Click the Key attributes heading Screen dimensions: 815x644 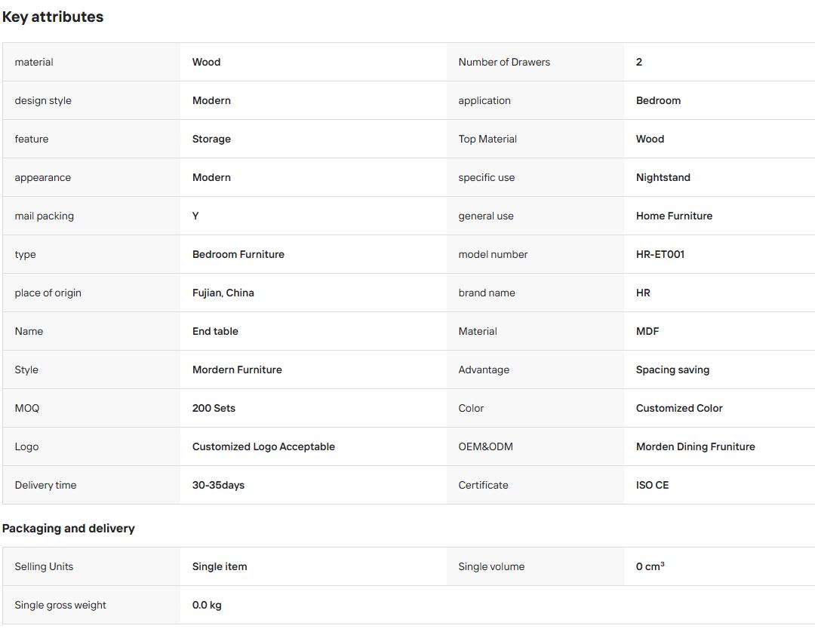53,17
